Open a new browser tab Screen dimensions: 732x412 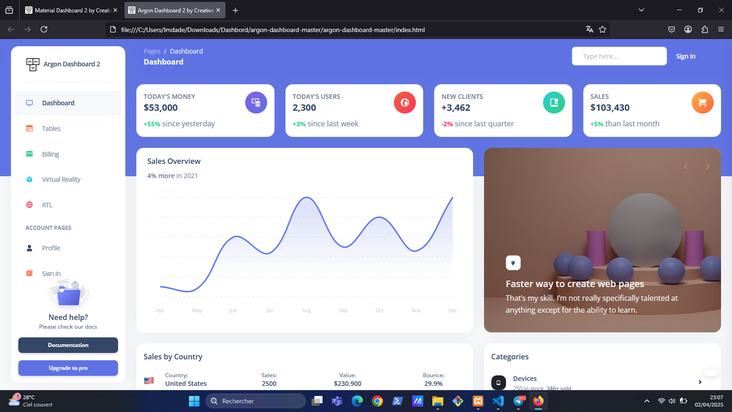(235, 10)
